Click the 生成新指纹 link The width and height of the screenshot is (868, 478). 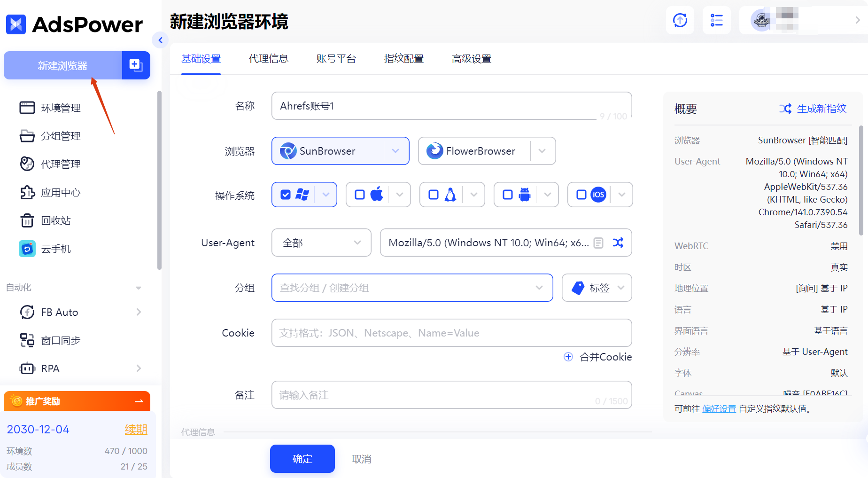821,109
